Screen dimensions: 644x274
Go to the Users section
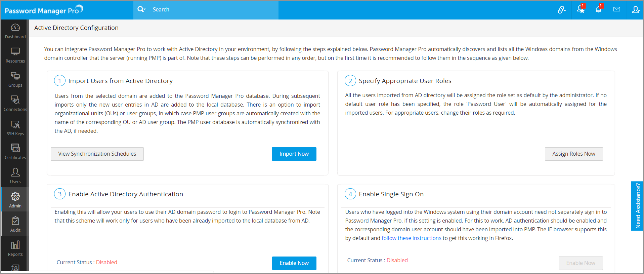[x=15, y=176]
